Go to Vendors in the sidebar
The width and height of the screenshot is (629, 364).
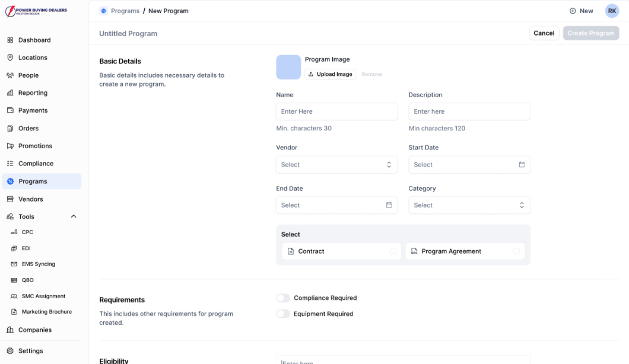(30, 199)
